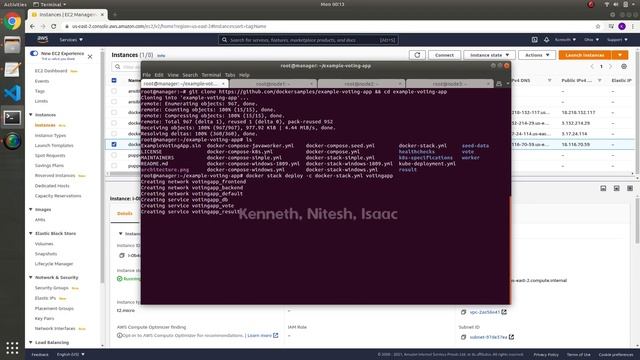Launch the text editor dock icon
The width and height of the screenshot is (640, 360).
(x=12, y=69)
